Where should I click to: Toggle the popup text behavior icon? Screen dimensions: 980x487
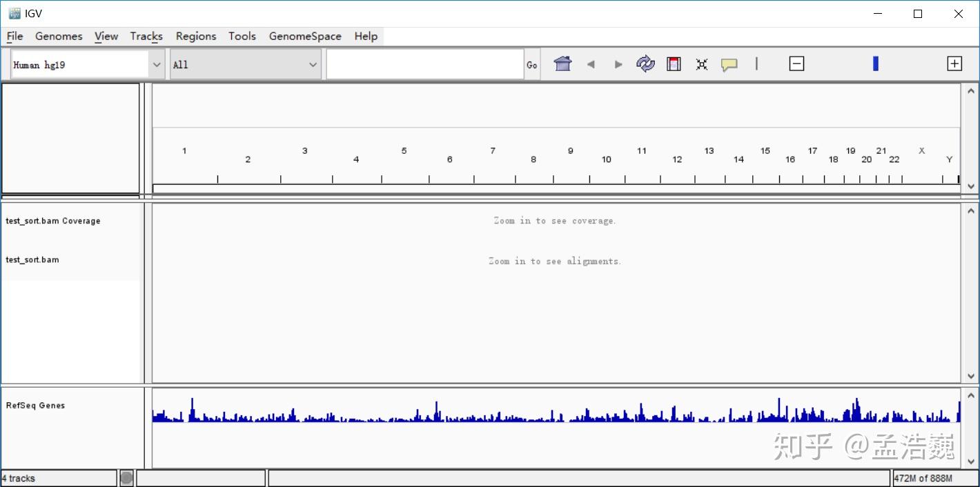pos(729,63)
